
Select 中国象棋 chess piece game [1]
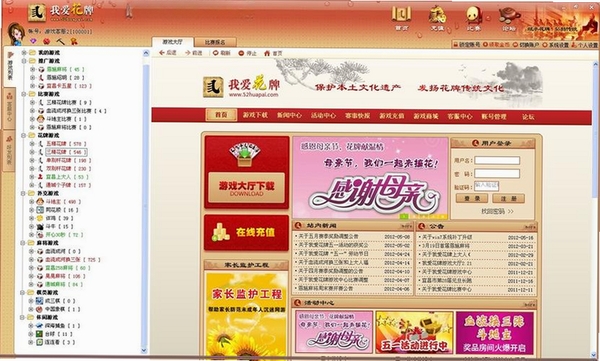point(58,309)
